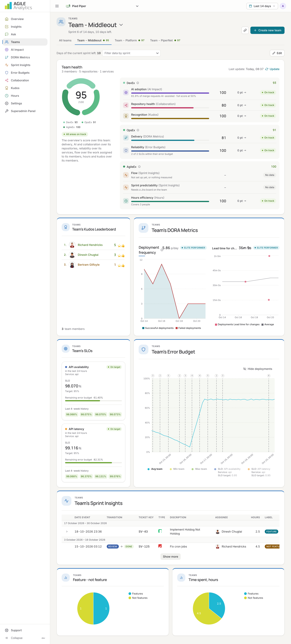The width and height of the screenshot is (291, 644).
Task: Switch to the All teams tab
Action: tap(65, 40)
